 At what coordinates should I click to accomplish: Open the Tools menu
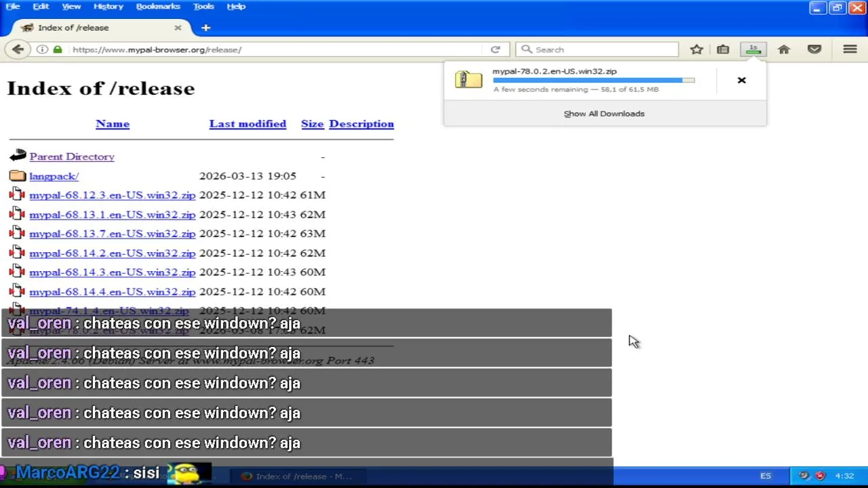[203, 6]
